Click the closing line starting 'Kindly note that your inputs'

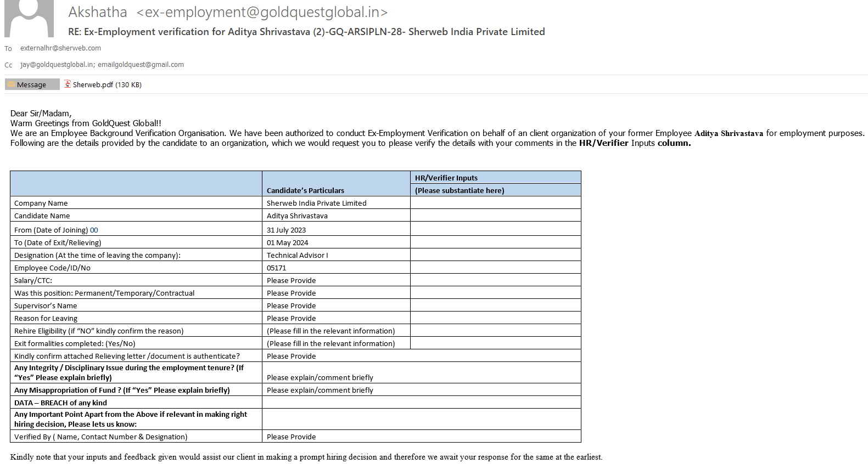(x=306, y=457)
